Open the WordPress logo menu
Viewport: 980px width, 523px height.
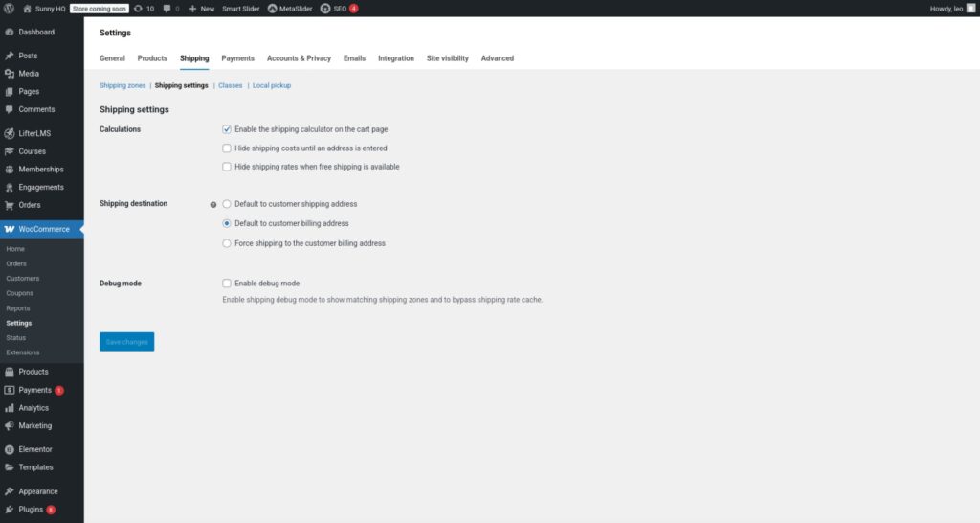(9, 9)
